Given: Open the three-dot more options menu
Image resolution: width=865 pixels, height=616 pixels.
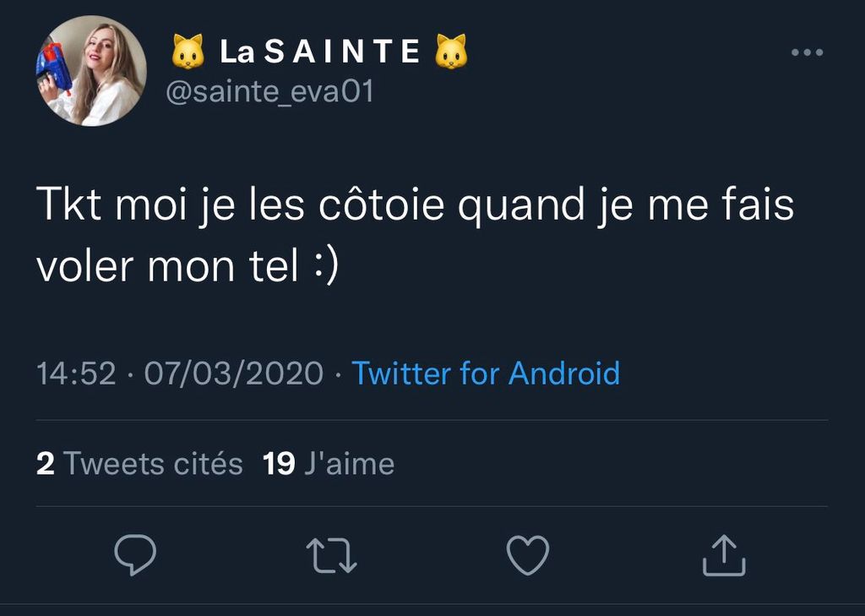Looking at the screenshot, I should 807,53.
